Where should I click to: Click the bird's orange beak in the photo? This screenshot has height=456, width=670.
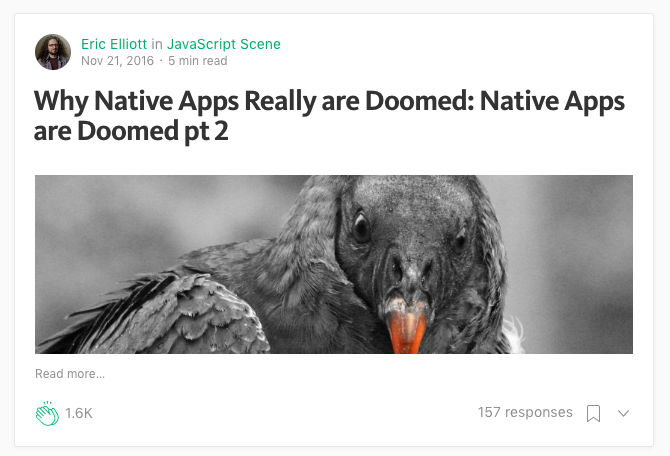click(x=406, y=331)
